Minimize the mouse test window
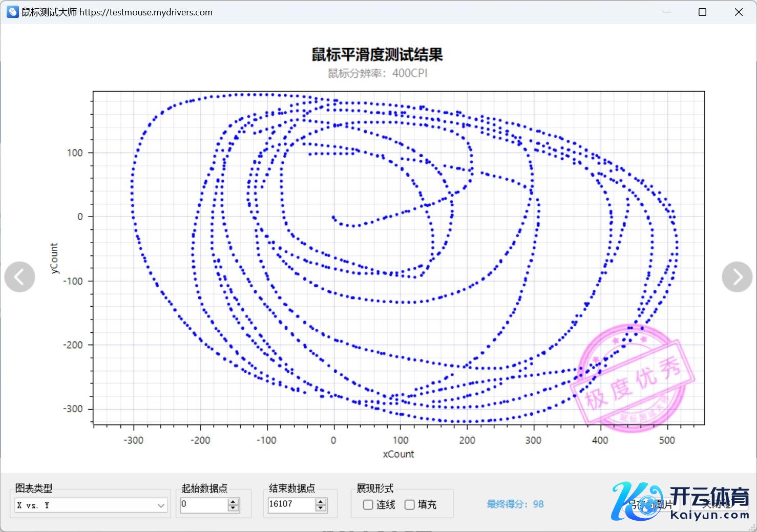Screen dimensions: 757x532 [x=667, y=12]
